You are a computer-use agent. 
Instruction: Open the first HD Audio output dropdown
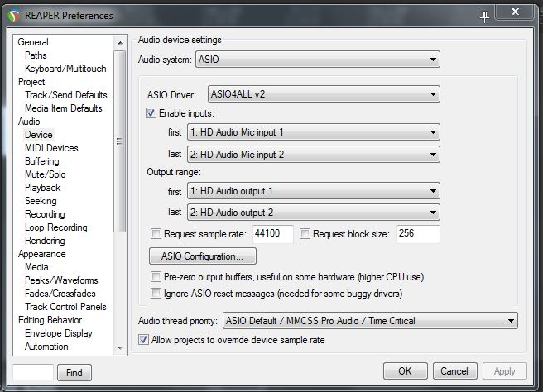click(x=314, y=191)
